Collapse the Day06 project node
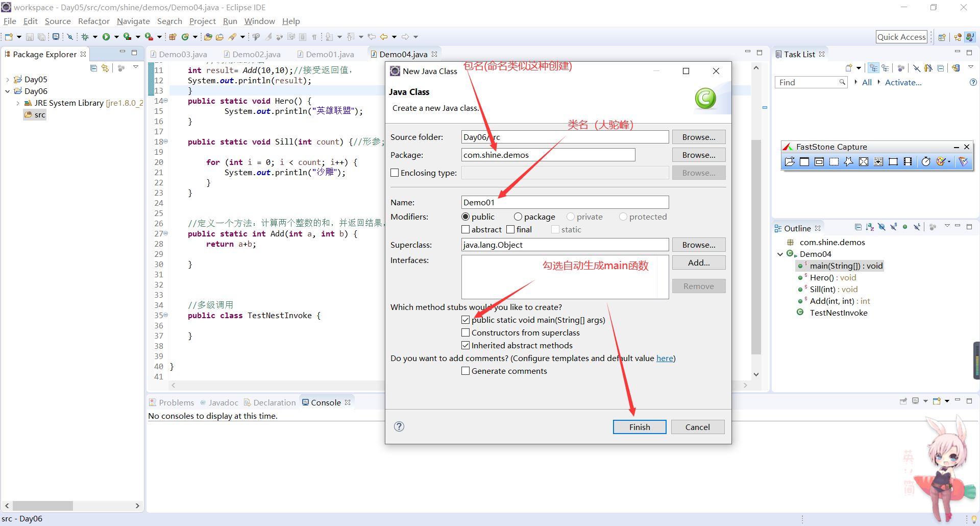Viewport: 980px width, 526px height. point(8,91)
